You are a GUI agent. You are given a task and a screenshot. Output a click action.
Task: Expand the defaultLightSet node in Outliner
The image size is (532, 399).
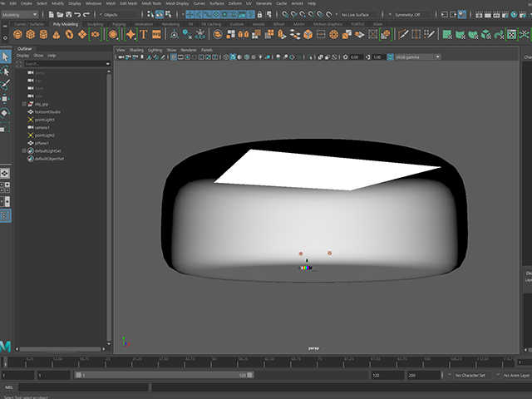pos(24,150)
